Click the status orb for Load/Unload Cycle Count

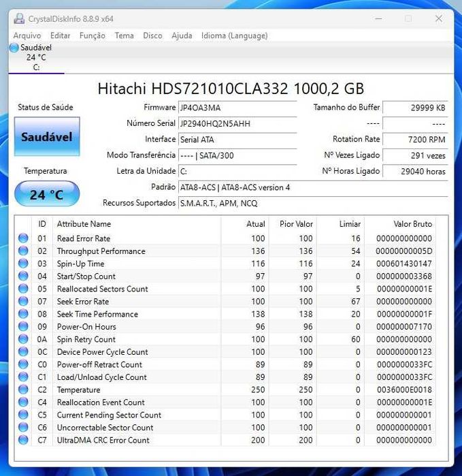point(23,377)
